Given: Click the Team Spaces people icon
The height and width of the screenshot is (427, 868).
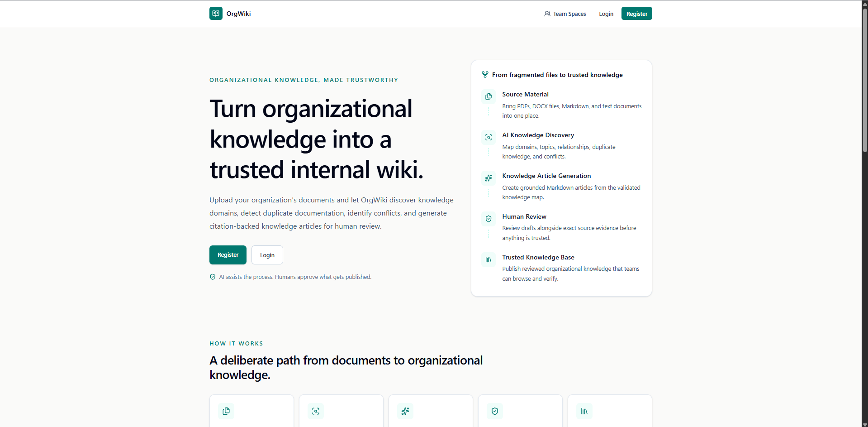Looking at the screenshot, I should pyautogui.click(x=547, y=14).
